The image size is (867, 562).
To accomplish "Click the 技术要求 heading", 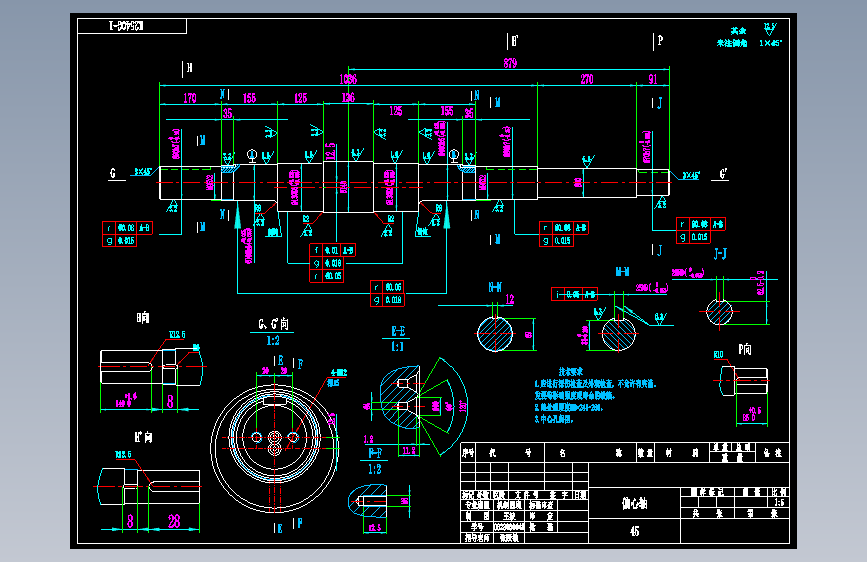I will 571,372.
